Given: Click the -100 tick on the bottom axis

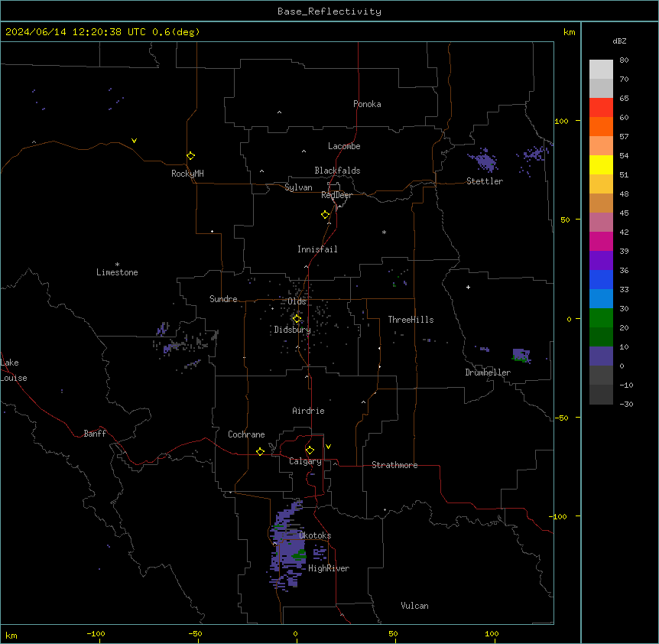Looking at the screenshot, I should [96, 633].
